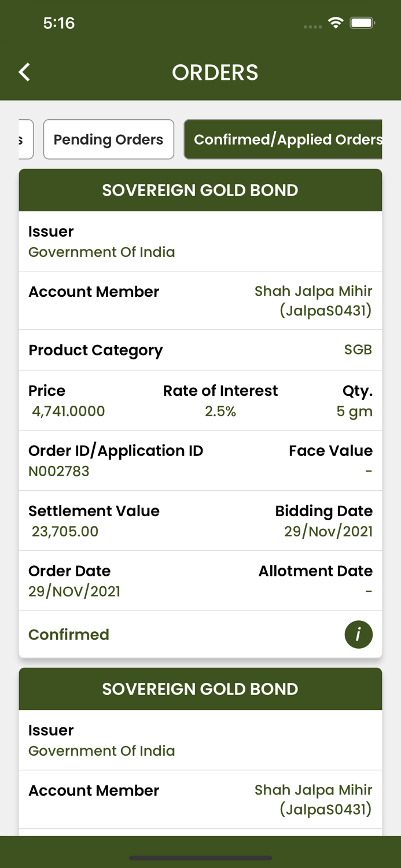Viewport: 401px width, 868px height.
Task: Tap the SGB product category value
Action: [358, 350]
